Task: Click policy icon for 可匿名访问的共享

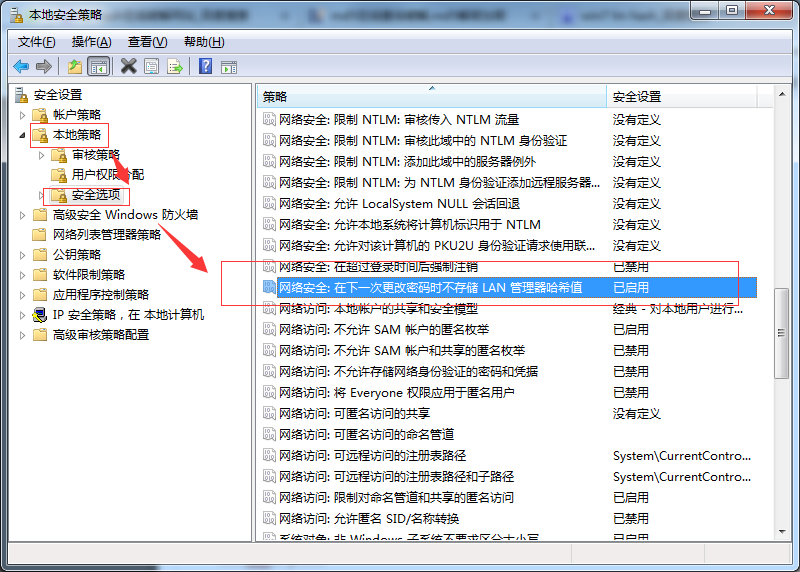Action: 269,413
